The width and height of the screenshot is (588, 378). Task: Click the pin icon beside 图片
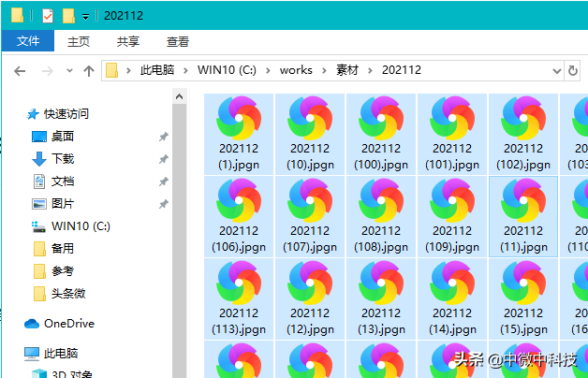point(164,204)
